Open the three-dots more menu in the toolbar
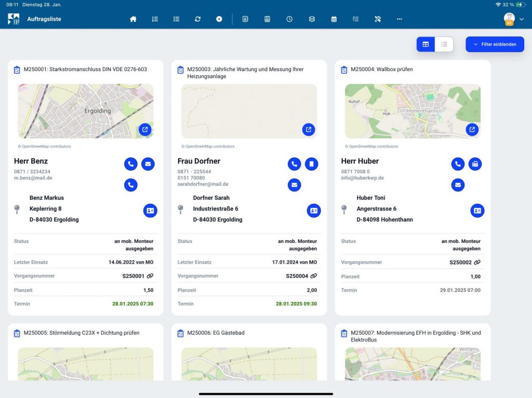532x398 pixels. tap(399, 19)
